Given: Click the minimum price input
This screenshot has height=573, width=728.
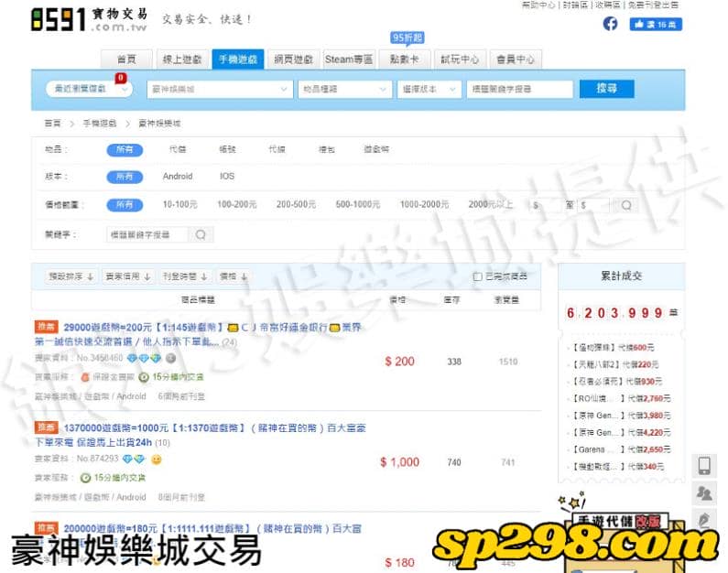Looking at the screenshot, I should tap(545, 205).
